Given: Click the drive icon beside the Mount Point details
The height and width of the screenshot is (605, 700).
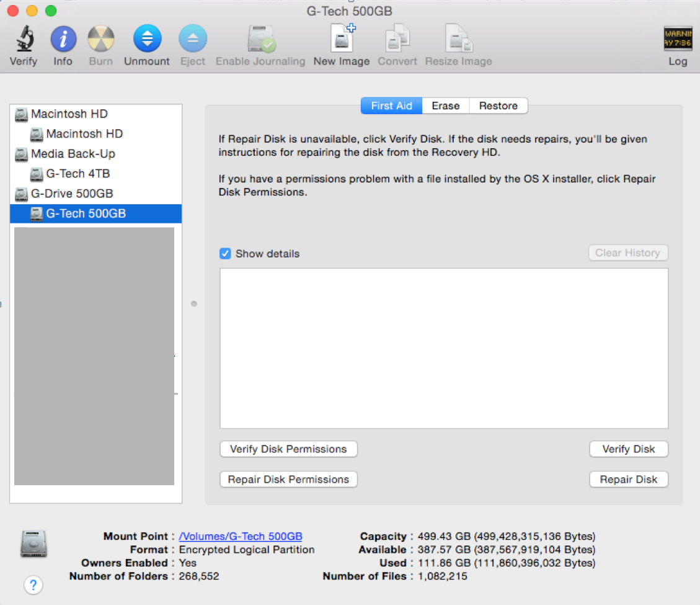Looking at the screenshot, I should tap(33, 544).
